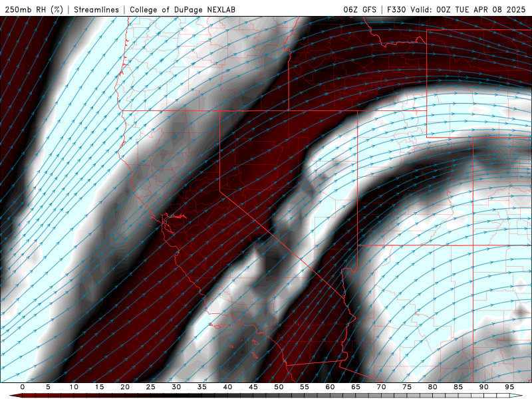Image resolution: width=532 pixels, height=399 pixels.
Task: Click the colorbar label "60"
Action: (x=330, y=387)
